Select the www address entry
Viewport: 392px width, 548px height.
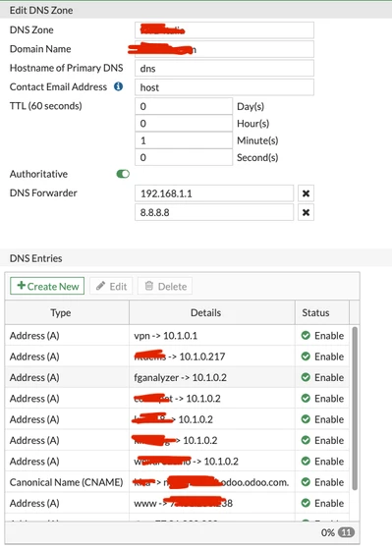(177, 503)
